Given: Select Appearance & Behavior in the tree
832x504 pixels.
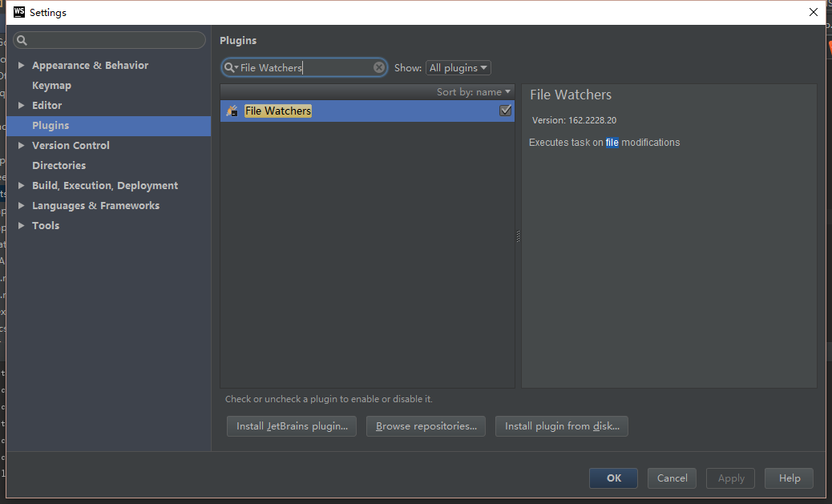Looking at the screenshot, I should pos(91,65).
